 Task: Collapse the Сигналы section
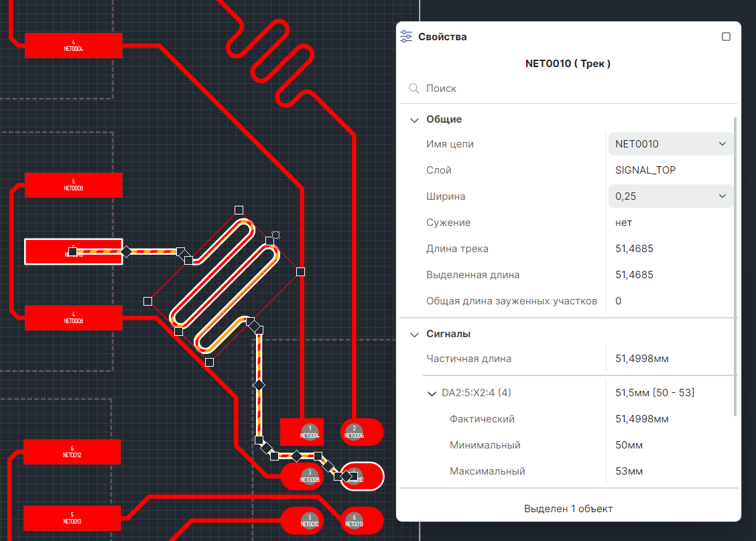tap(414, 334)
